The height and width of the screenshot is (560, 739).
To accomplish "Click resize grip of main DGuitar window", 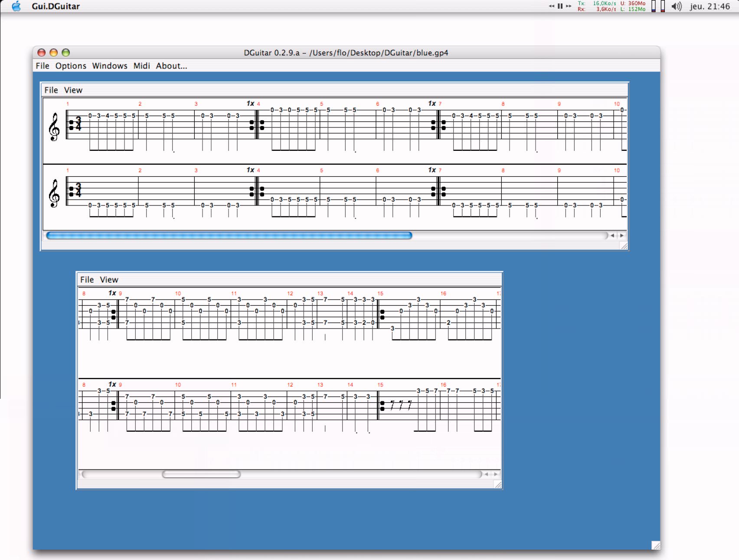I will (656, 545).
